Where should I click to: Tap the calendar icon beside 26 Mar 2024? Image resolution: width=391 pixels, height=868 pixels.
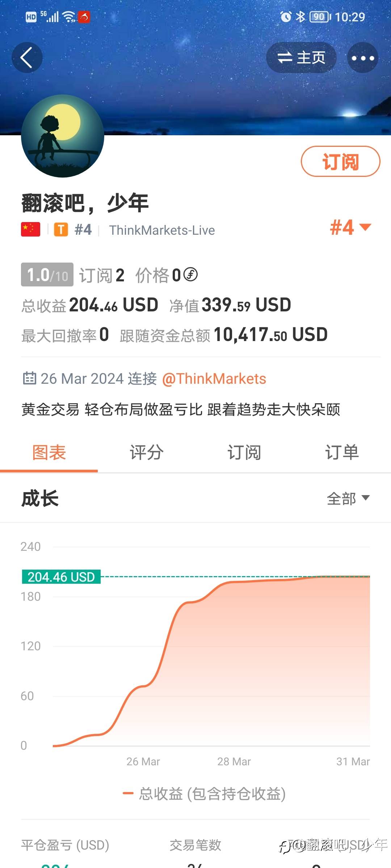[29, 378]
